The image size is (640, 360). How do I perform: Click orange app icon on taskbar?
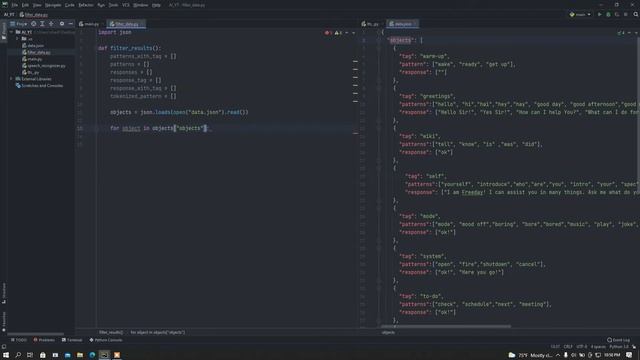pos(117,355)
